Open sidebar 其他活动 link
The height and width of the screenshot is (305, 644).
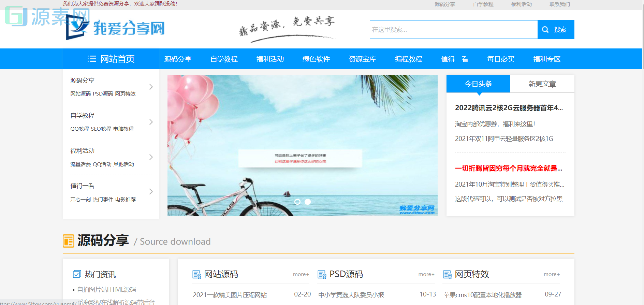tap(124, 164)
